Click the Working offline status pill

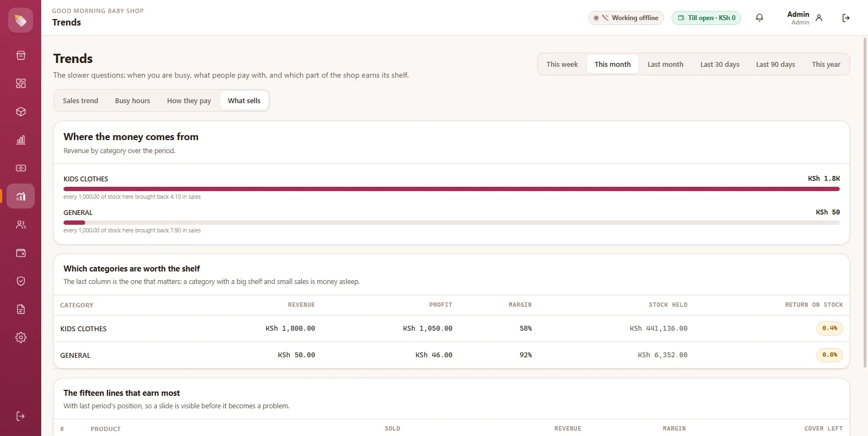point(626,18)
